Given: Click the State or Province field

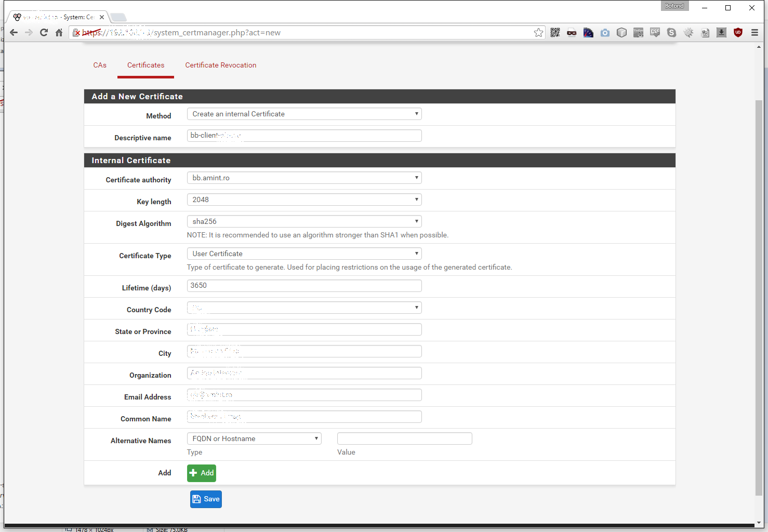Looking at the screenshot, I should [x=304, y=329].
